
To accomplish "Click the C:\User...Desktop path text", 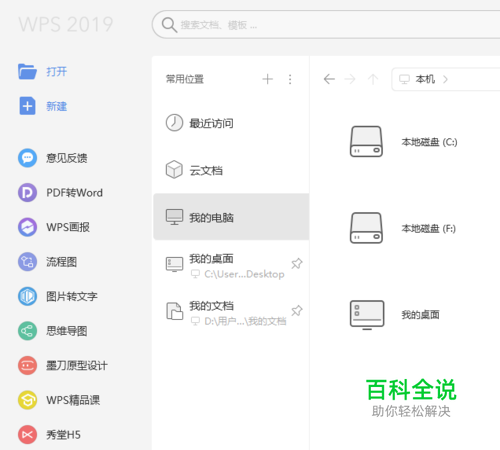I will pyautogui.click(x=244, y=274).
